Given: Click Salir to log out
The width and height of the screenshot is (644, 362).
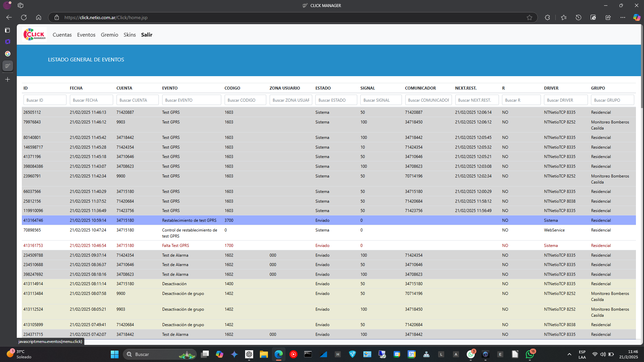Looking at the screenshot, I should pos(146,35).
